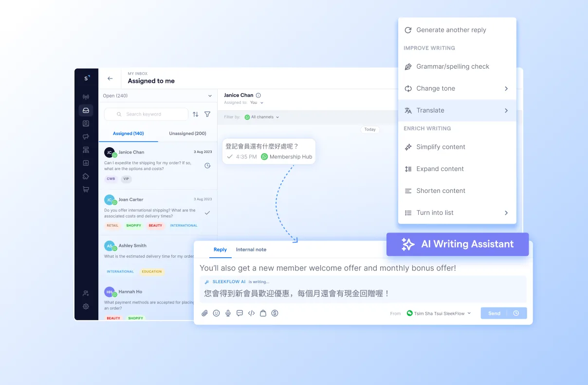Insert a code snippet from the reply toolbar
The height and width of the screenshot is (385, 588).
(251, 313)
